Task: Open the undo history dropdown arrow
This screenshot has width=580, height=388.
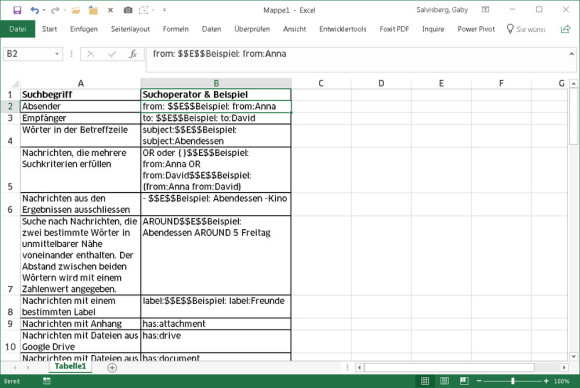Action: [x=44, y=10]
